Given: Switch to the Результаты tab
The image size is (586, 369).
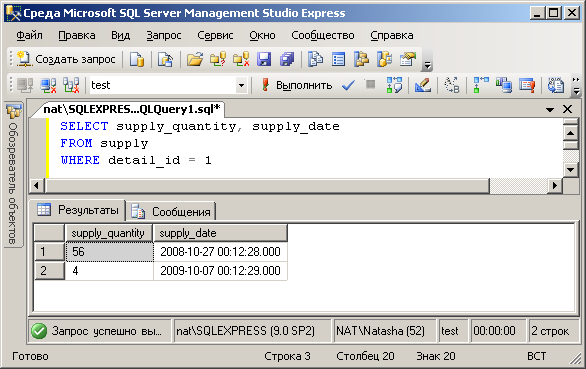Looking at the screenshot, I should tap(77, 210).
